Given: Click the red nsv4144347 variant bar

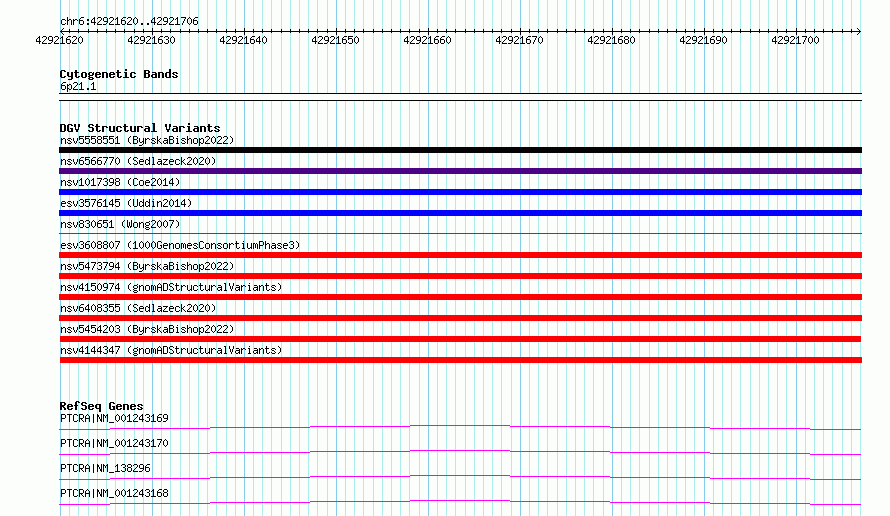Looking at the screenshot, I should (x=460, y=360).
